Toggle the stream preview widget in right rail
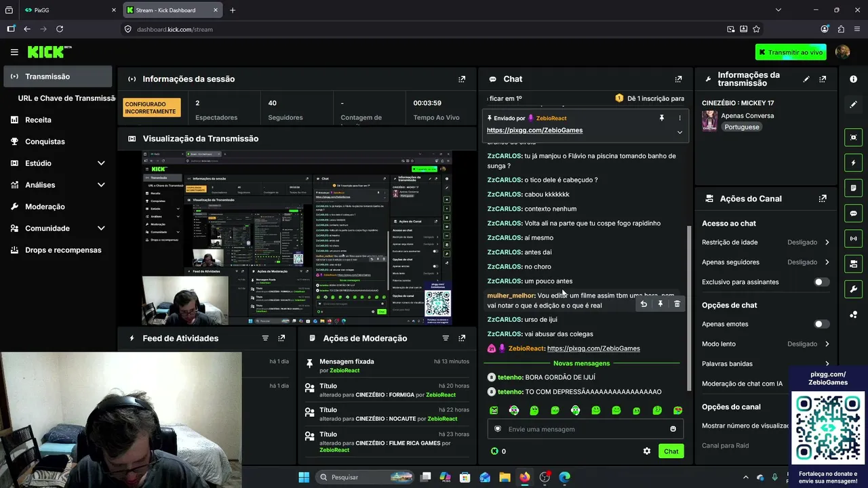This screenshot has height=488, width=868. click(853, 138)
